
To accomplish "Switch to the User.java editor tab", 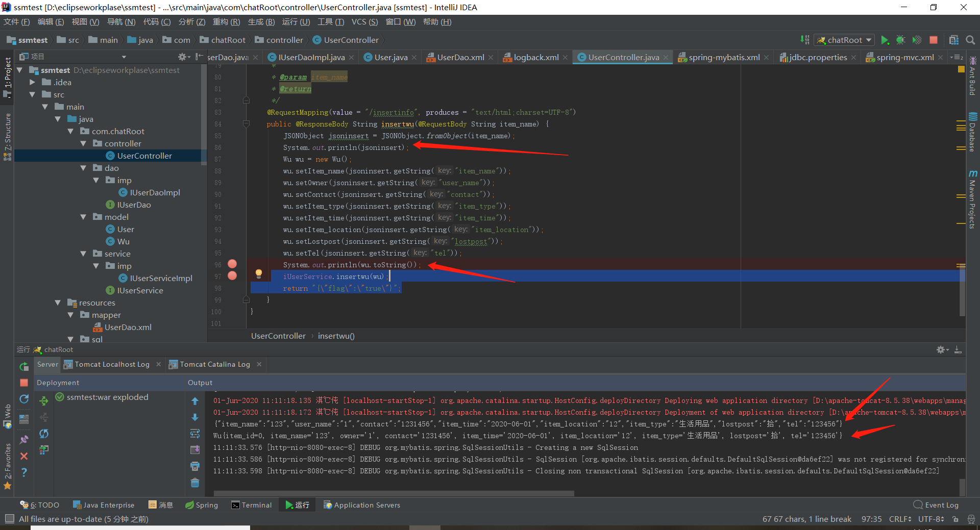I will [x=390, y=58].
